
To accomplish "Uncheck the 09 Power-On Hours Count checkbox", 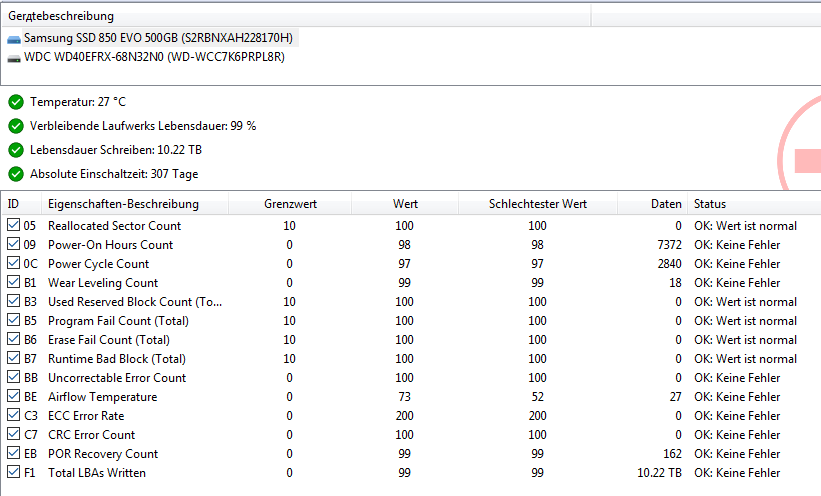I will click(x=14, y=244).
